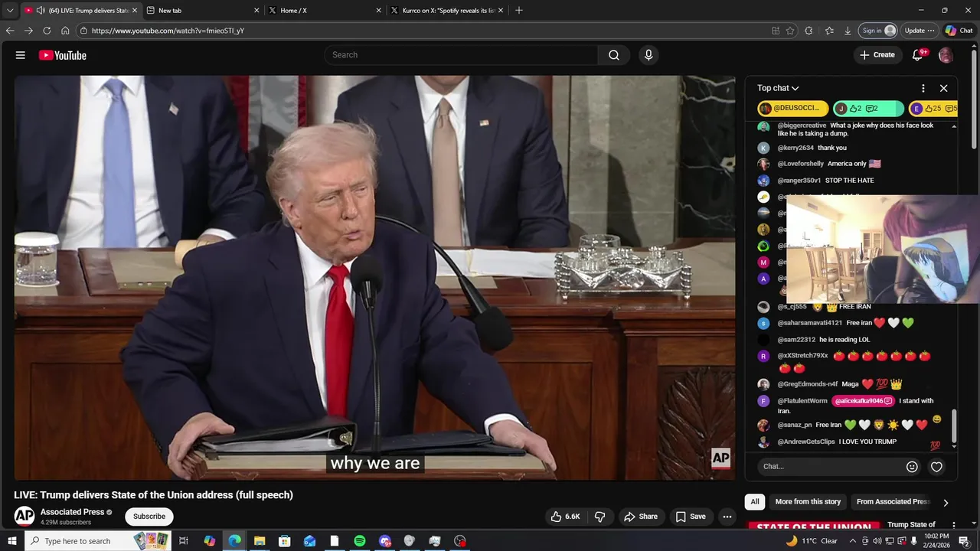Switch to the Home / X tab
Image resolution: width=980 pixels, height=551 pixels.
pyautogui.click(x=323, y=10)
